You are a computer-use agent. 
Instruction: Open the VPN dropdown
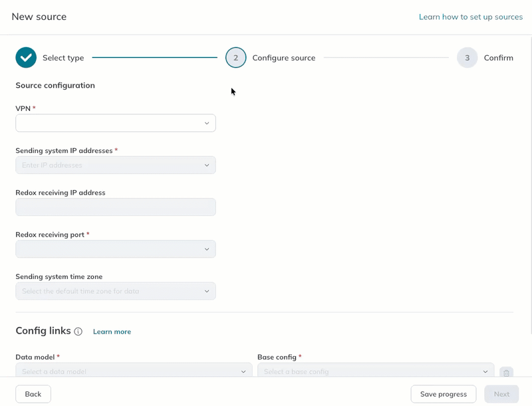click(116, 123)
